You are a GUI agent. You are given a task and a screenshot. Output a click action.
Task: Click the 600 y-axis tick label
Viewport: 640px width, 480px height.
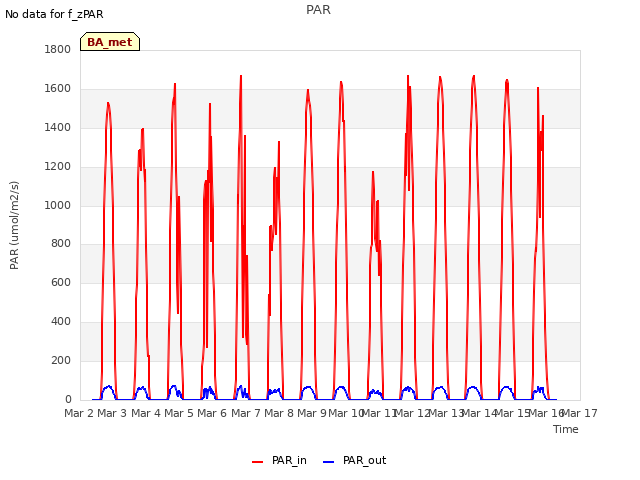click(61, 282)
